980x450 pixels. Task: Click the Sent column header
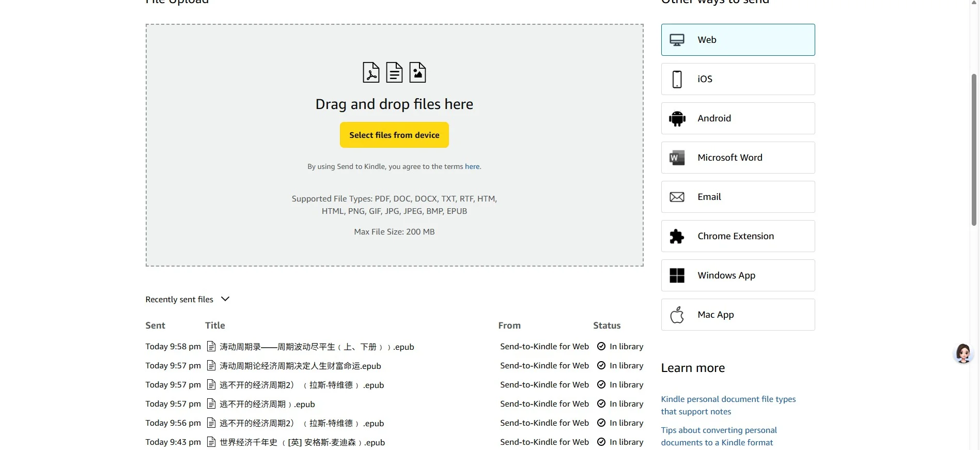155,325
